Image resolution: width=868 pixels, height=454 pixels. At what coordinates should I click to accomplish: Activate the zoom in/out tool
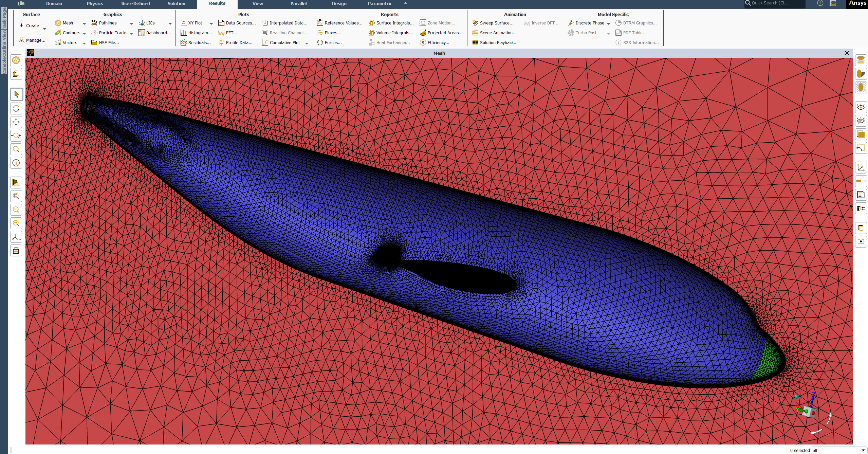pyautogui.click(x=16, y=135)
